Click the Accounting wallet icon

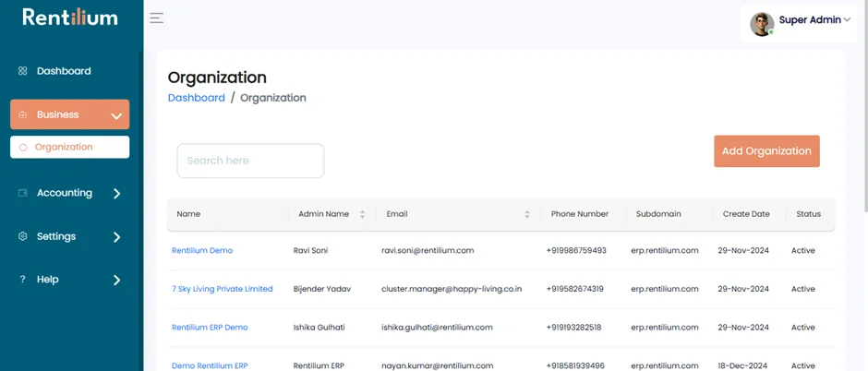click(x=23, y=193)
